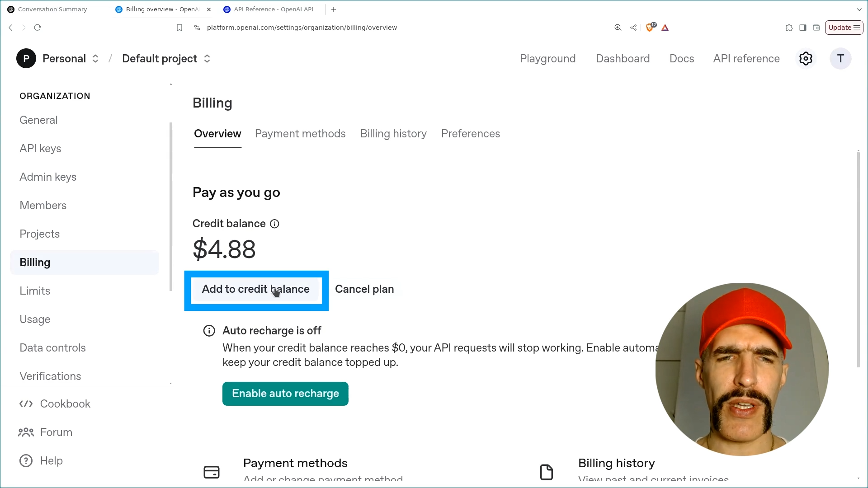Click the $4.88 credit balance amount
This screenshot has height=488, width=868.
tap(224, 249)
